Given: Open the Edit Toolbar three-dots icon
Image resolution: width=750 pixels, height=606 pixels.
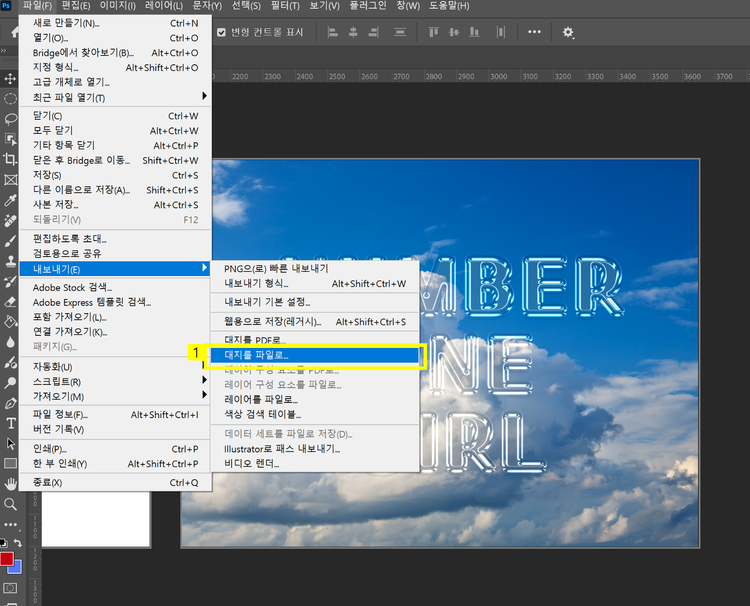Looking at the screenshot, I should (x=10, y=524).
